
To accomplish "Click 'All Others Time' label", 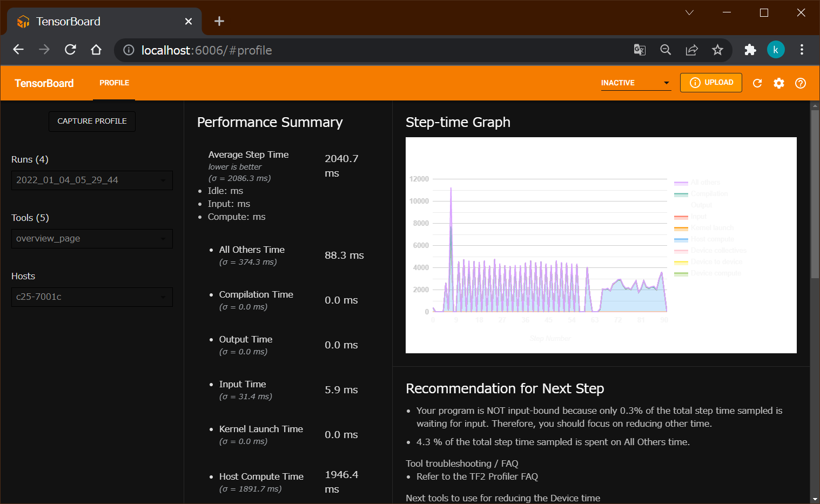I will coord(252,250).
